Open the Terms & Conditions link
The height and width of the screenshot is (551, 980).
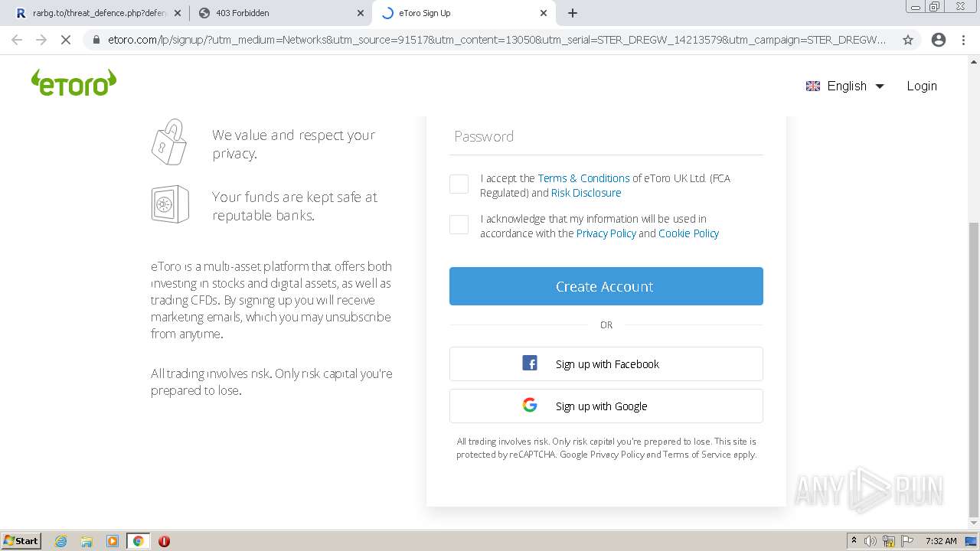coord(583,178)
